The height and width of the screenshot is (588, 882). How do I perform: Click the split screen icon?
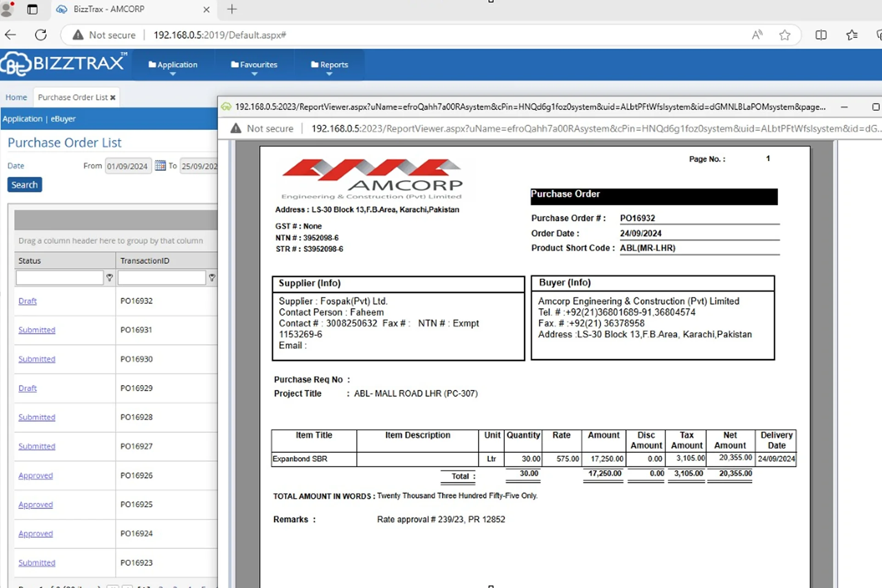click(x=820, y=35)
